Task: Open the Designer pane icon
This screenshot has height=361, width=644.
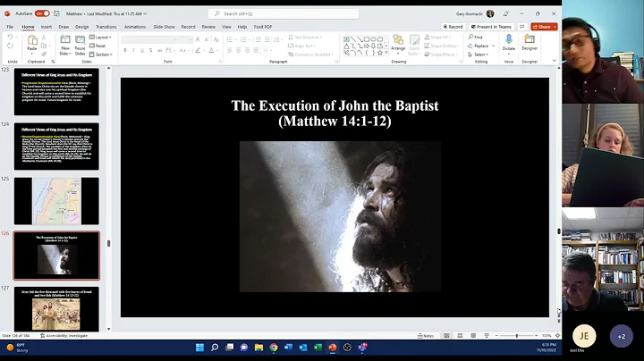Action: (x=530, y=39)
